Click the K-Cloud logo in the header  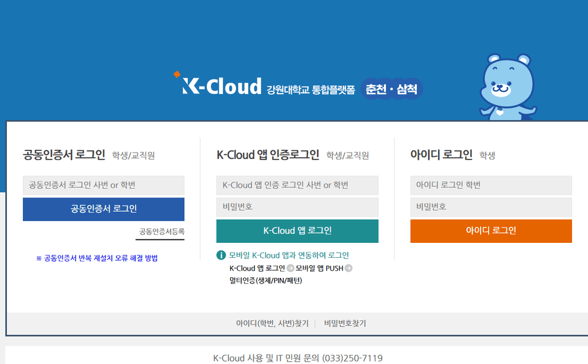(218, 83)
